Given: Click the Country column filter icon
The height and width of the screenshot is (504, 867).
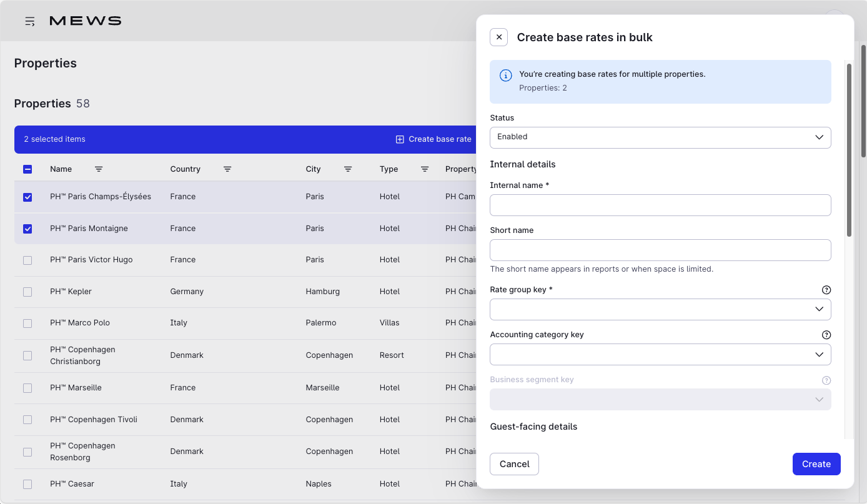Looking at the screenshot, I should tap(227, 169).
